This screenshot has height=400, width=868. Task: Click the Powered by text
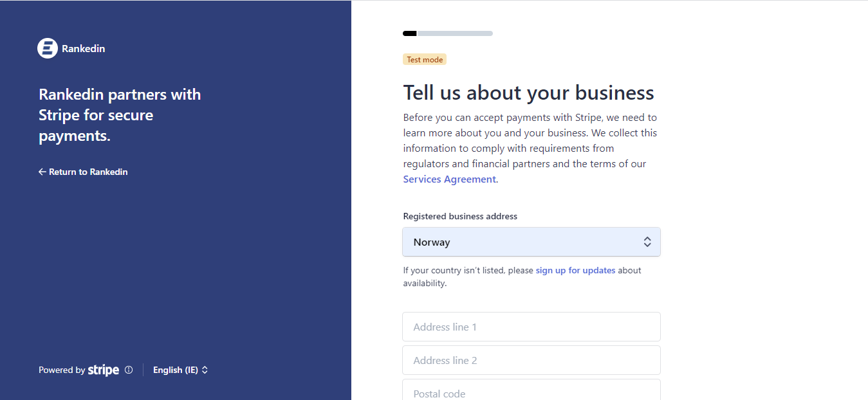62,370
